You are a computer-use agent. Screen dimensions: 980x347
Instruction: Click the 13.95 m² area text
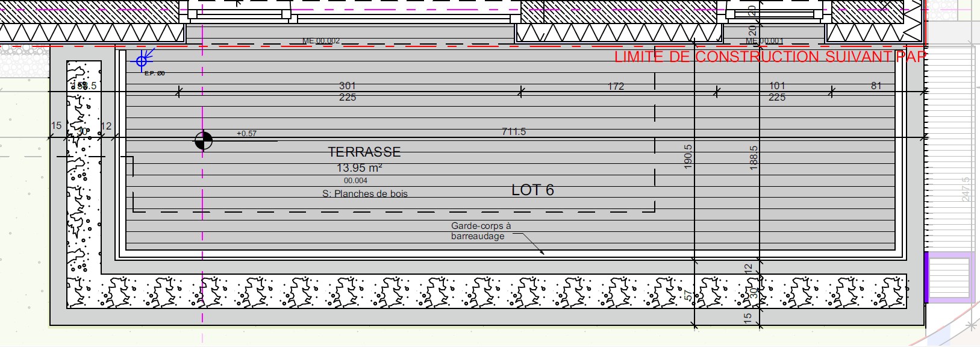(359, 168)
